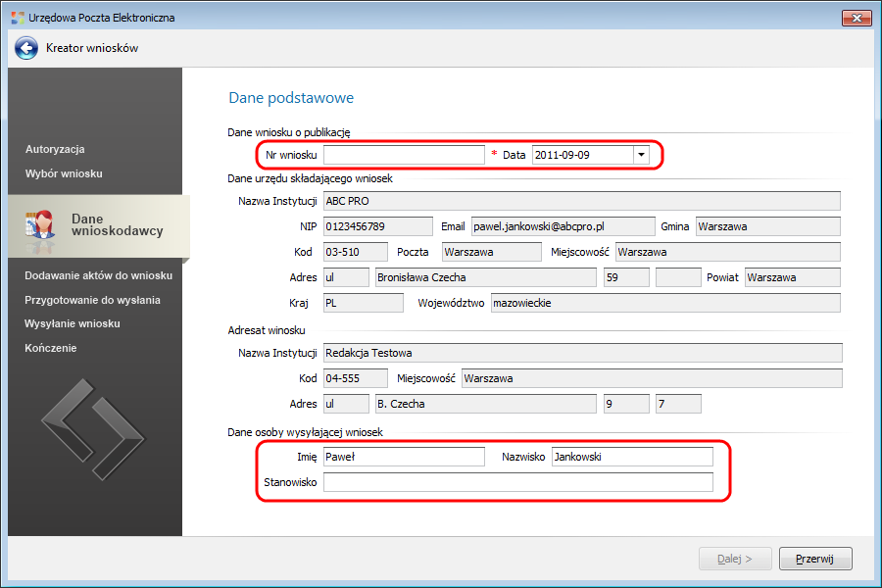This screenshot has height=588, width=882.
Task: Close the Urzędowa Poczta Elektroniczna window
Action: click(857, 18)
